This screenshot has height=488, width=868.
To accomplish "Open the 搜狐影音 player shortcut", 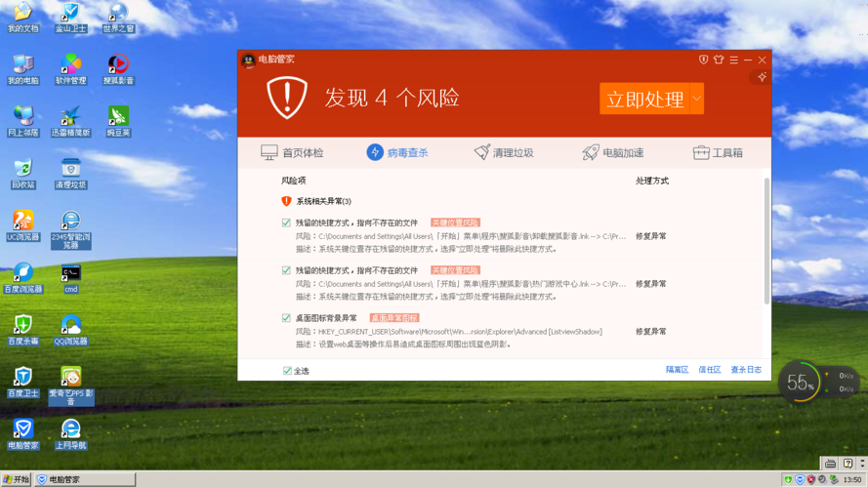I will (x=118, y=69).
